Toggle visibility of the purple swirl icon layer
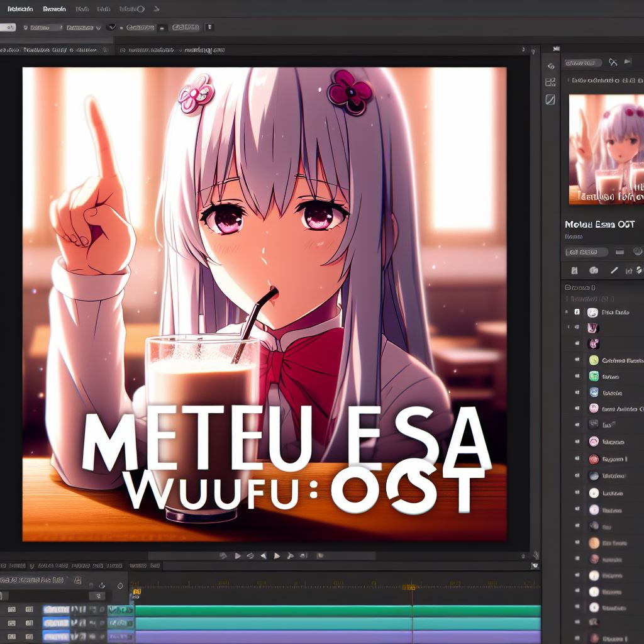The width and height of the screenshot is (644, 644). click(x=577, y=343)
